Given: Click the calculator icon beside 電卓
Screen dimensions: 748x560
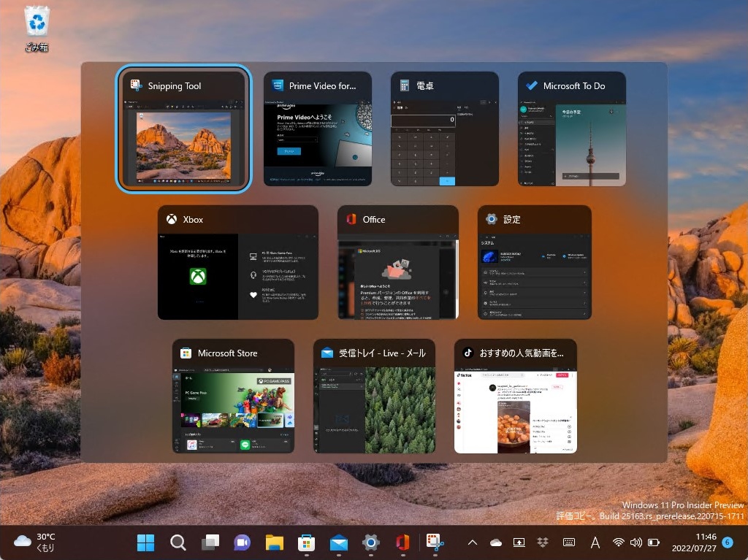Looking at the screenshot, I should click(405, 86).
